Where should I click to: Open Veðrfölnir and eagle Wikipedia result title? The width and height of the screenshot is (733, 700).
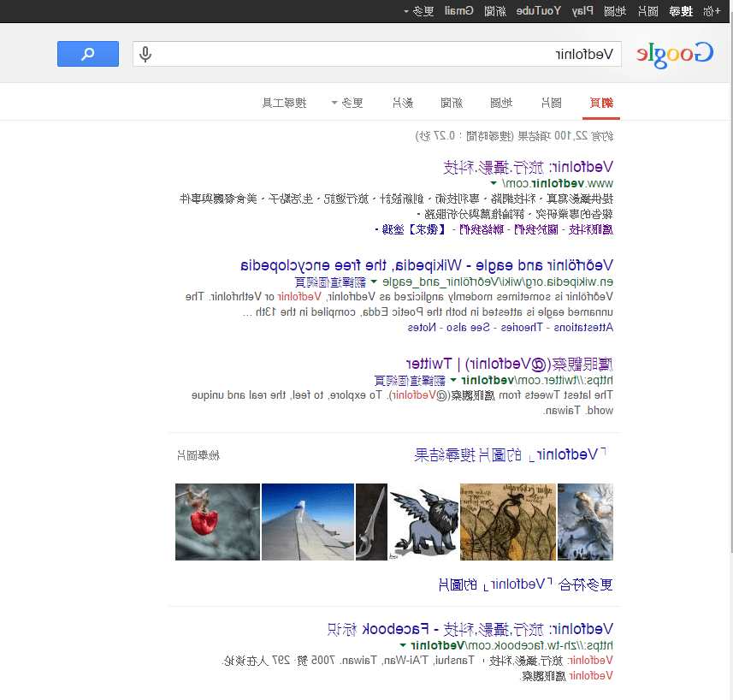click(426, 265)
